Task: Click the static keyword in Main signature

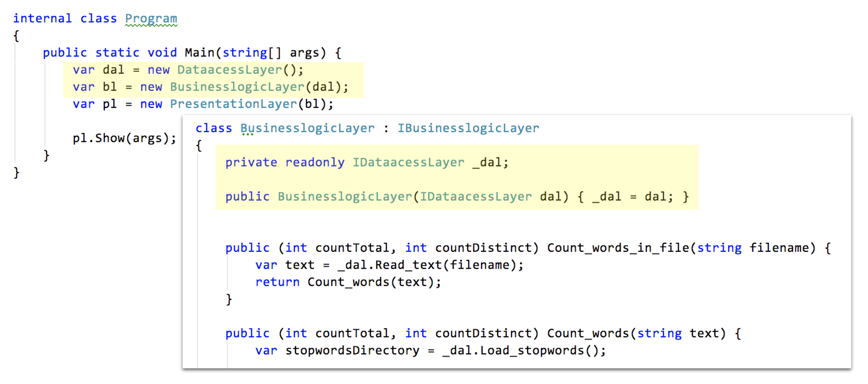Action: 117,53
